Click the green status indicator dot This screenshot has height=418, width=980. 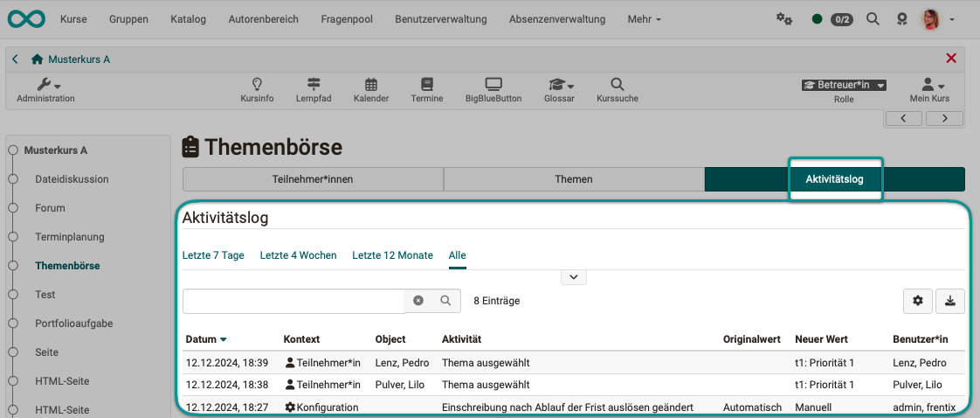tap(817, 19)
